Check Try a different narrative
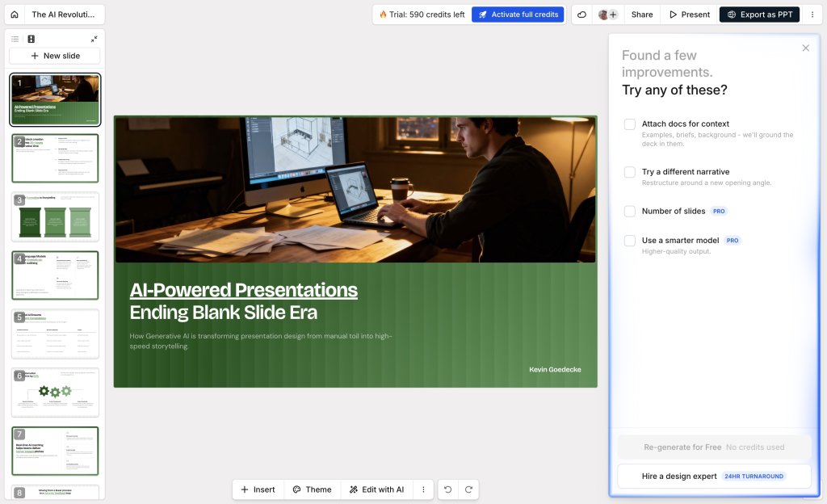The height and width of the screenshot is (504, 827). [x=630, y=172]
